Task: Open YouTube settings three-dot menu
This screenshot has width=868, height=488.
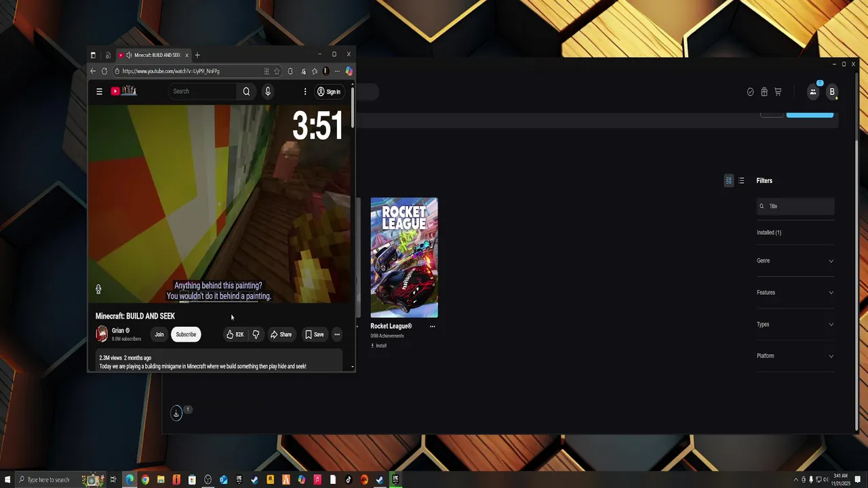Action: [305, 91]
